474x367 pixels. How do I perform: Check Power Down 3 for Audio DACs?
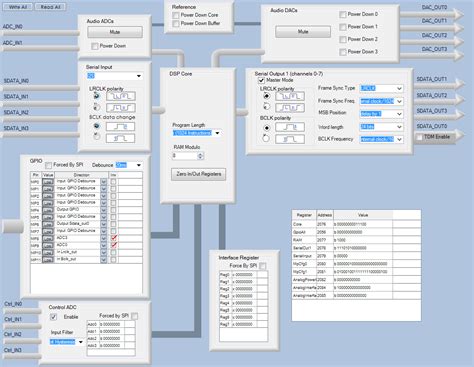tap(343, 52)
